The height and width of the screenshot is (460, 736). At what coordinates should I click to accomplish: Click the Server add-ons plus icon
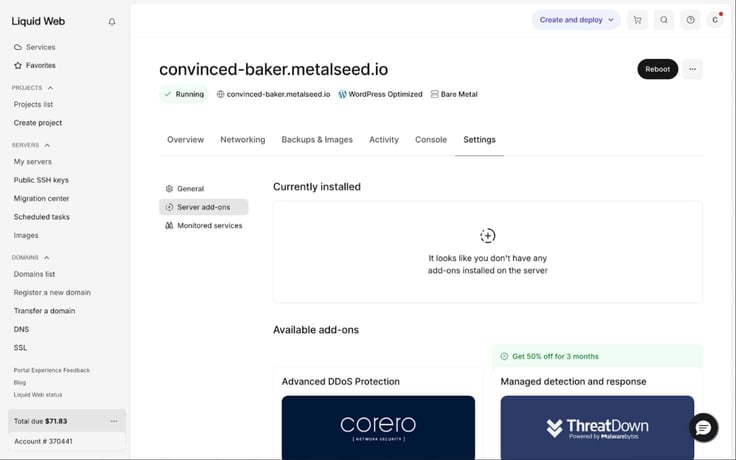pyautogui.click(x=169, y=207)
